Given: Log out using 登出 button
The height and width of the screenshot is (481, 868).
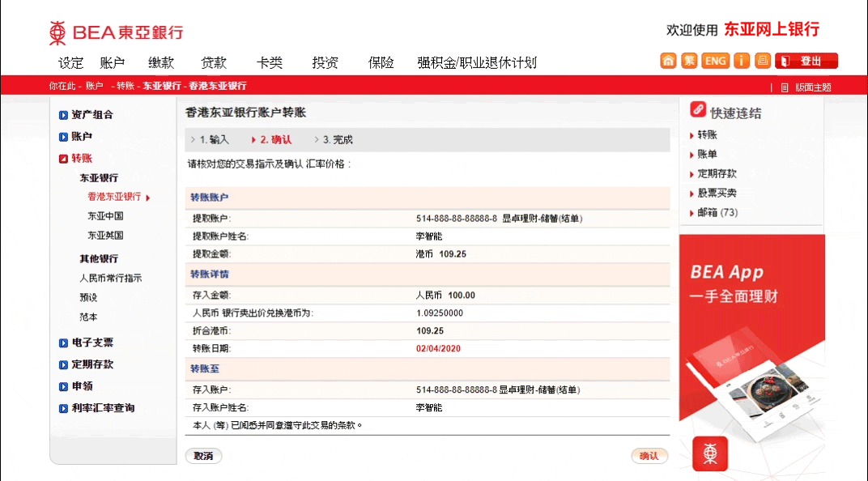Looking at the screenshot, I should click(806, 61).
